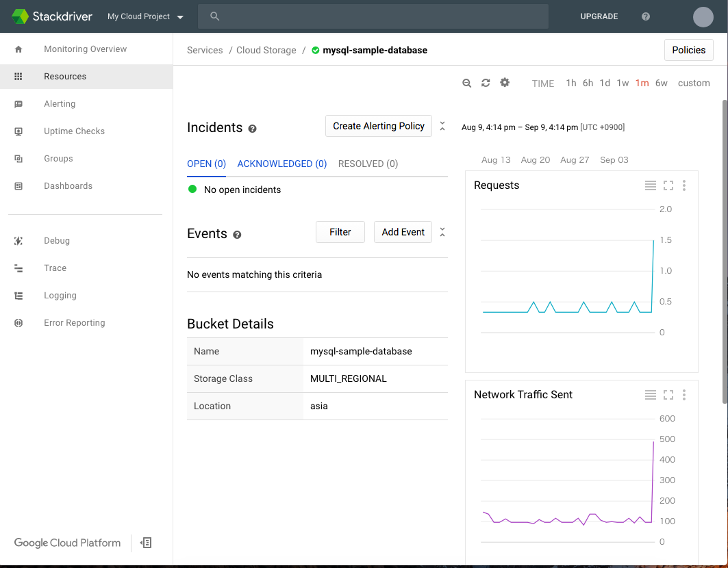Click the Events help icon
This screenshot has height=568, width=728.
click(237, 235)
